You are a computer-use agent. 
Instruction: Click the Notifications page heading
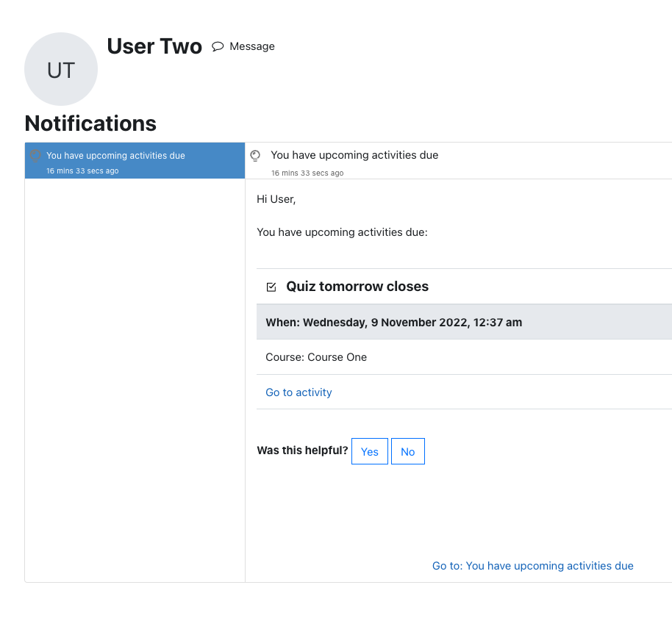(90, 123)
